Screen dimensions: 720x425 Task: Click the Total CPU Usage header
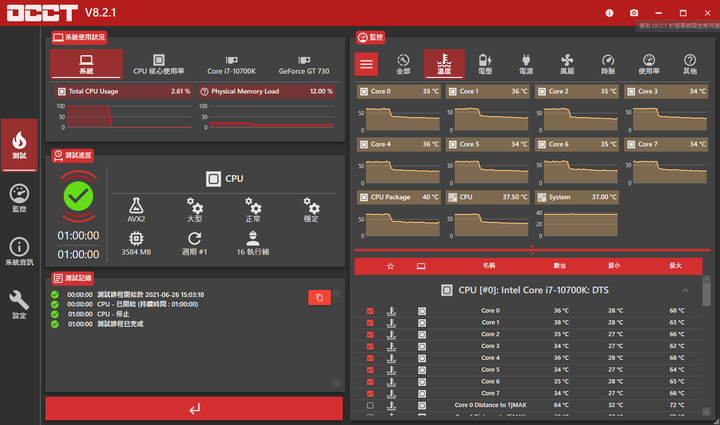click(124, 91)
